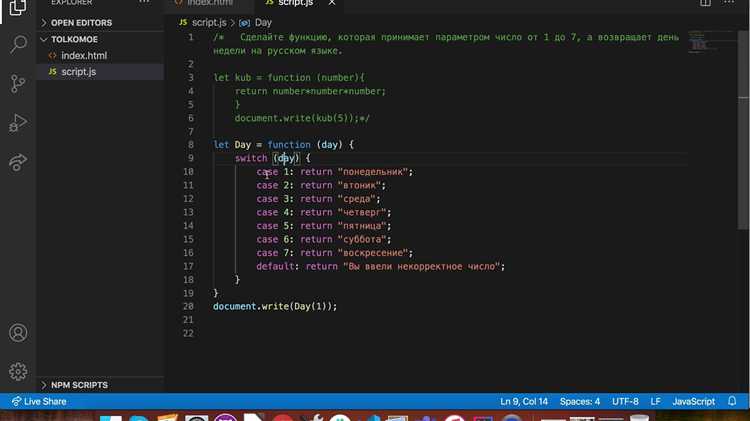Click the default case text on line 17
The height and width of the screenshot is (421, 750).
tap(381, 266)
